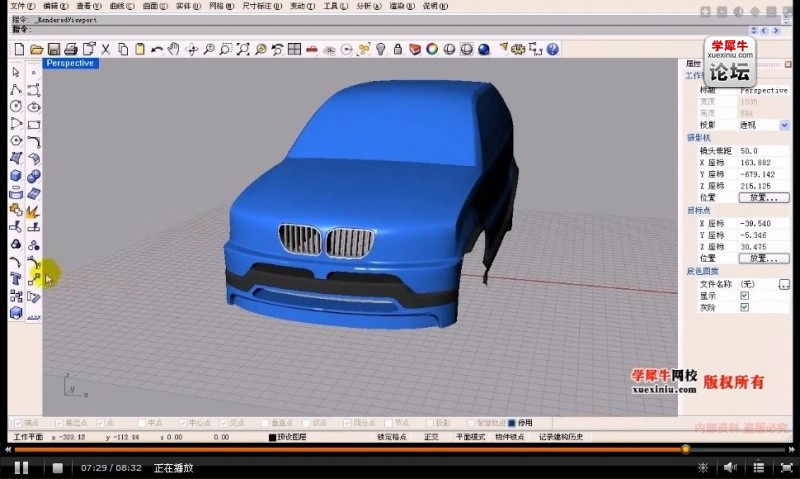Open the 曲线 (Curve) menu
This screenshot has width=800, height=479.
click(x=122, y=6)
